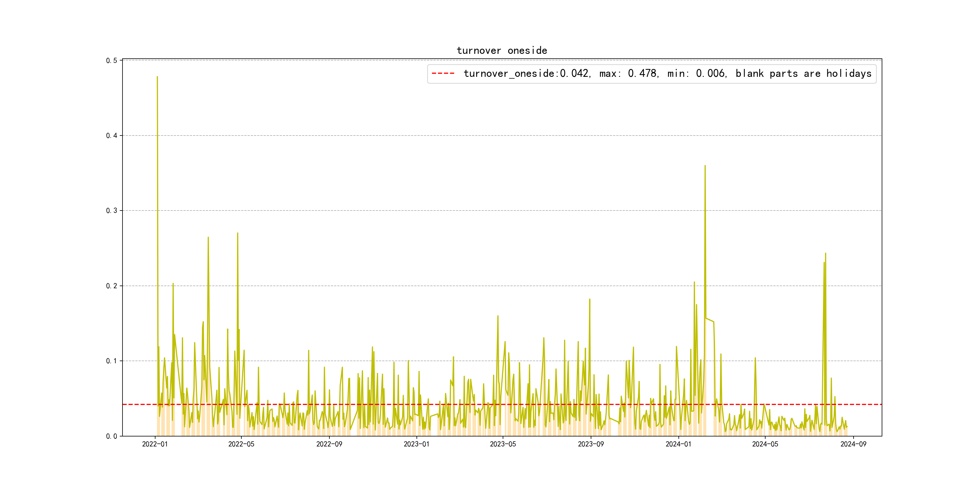Click the 2023-09 x-axis date label

tap(591, 444)
